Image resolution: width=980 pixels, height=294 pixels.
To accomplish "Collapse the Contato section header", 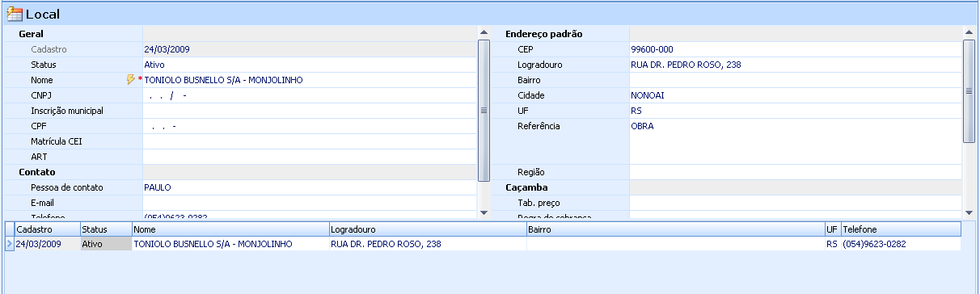I will pos(36,172).
